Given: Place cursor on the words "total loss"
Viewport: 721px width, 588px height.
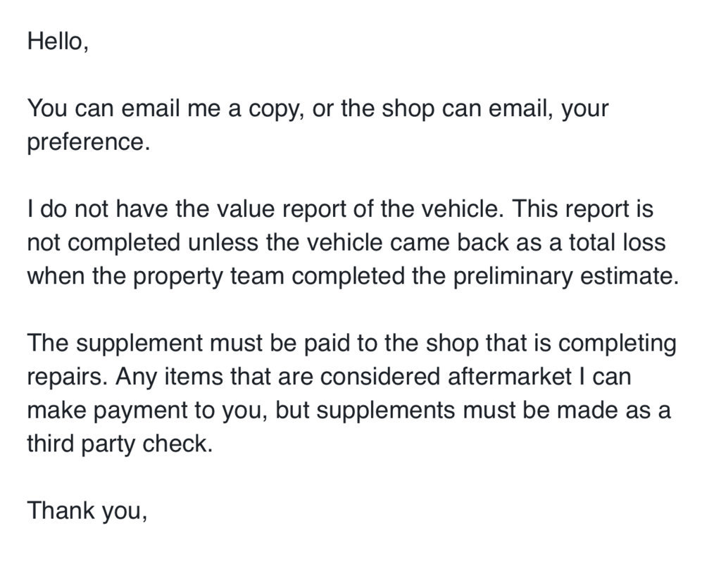Looking at the screenshot, I should click(617, 243).
